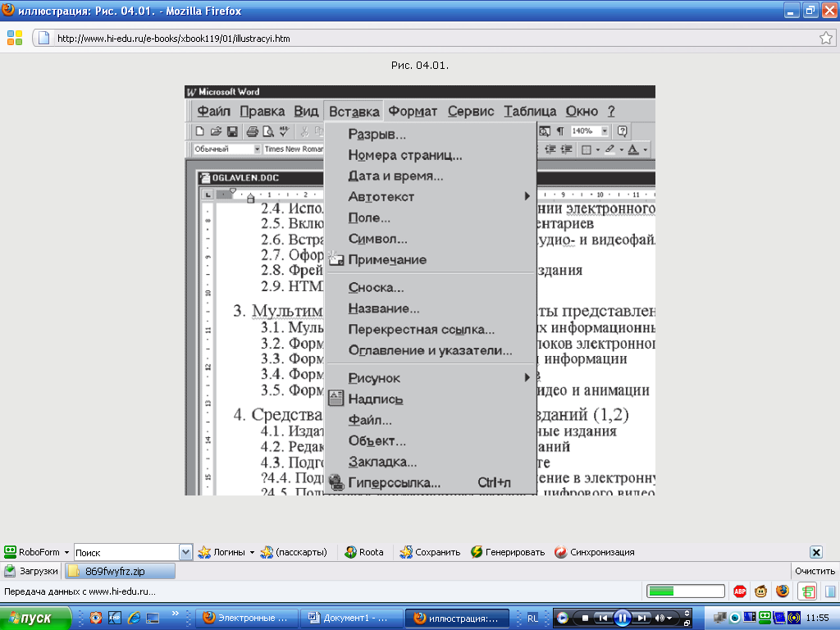Click the Spelling check icon in the Word toolbar

coord(285,131)
